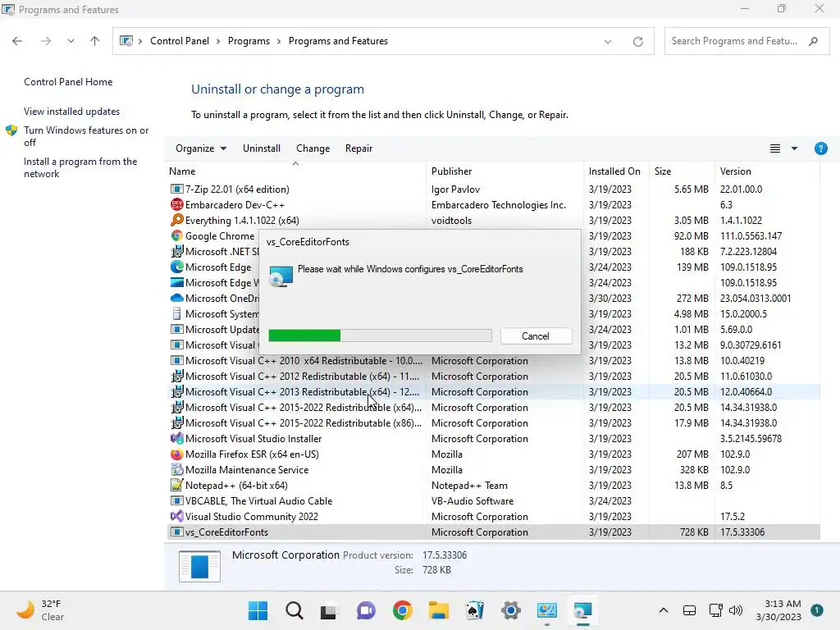Click the vs_CoreEditorFonts row icon
This screenshot has width=840, height=630.
(177, 532)
